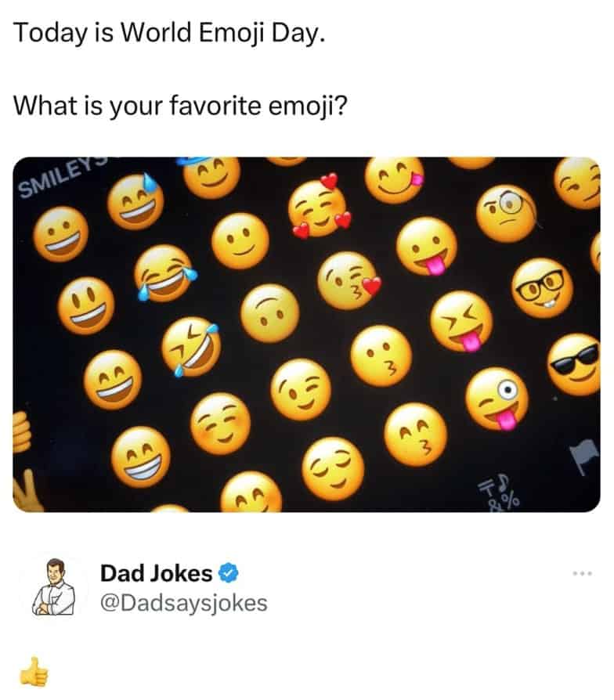This screenshot has width=614, height=700.
Task: Select the sunglasses face emoji
Action: [574, 364]
